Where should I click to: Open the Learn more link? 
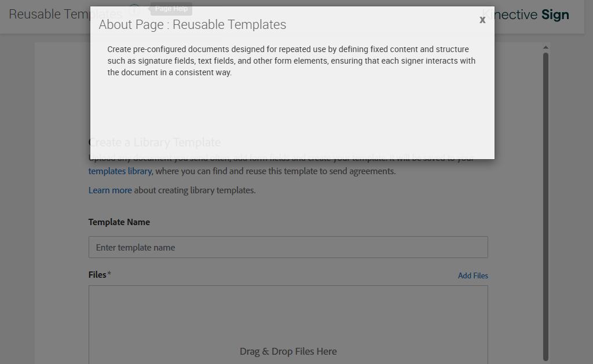click(x=110, y=190)
